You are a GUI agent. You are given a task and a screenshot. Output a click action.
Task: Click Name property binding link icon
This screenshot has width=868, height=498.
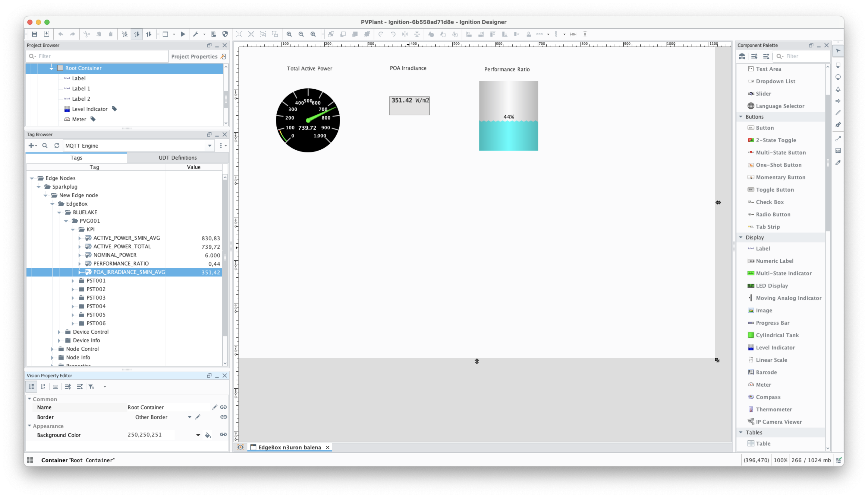223,407
